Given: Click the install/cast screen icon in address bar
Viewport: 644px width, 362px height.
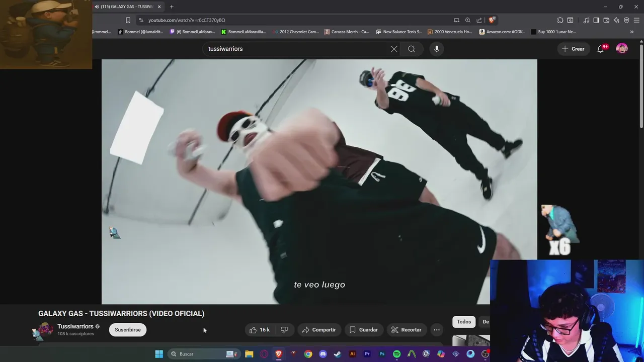Looking at the screenshot, I should pos(456,20).
